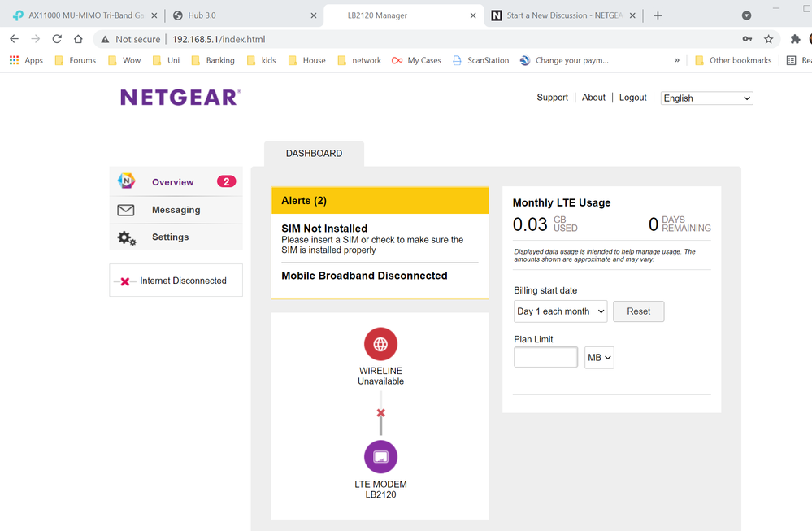Switch to the Hub 3.0 browser tab
812x531 pixels.
click(240, 15)
